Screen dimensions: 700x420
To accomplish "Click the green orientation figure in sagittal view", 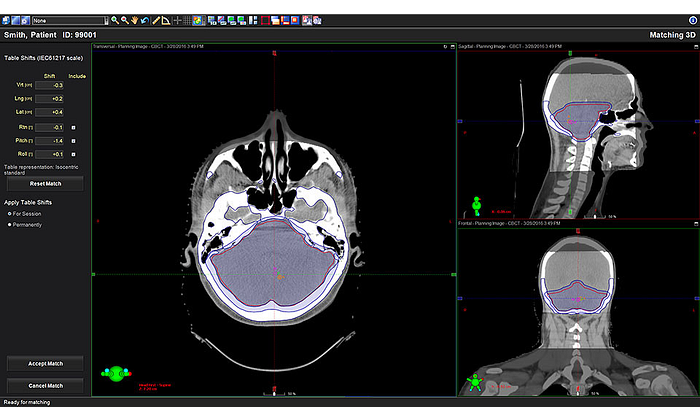I will pos(476,206).
